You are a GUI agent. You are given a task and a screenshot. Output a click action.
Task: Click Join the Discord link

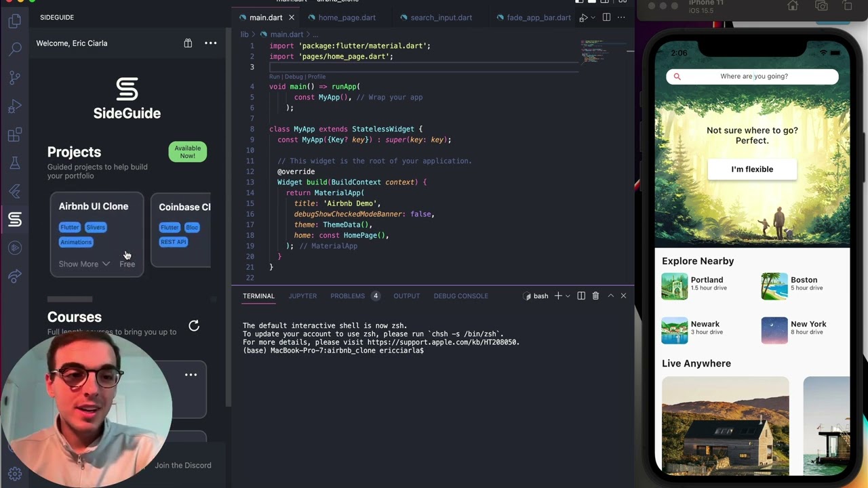pyautogui.click(x=182, y=466)
